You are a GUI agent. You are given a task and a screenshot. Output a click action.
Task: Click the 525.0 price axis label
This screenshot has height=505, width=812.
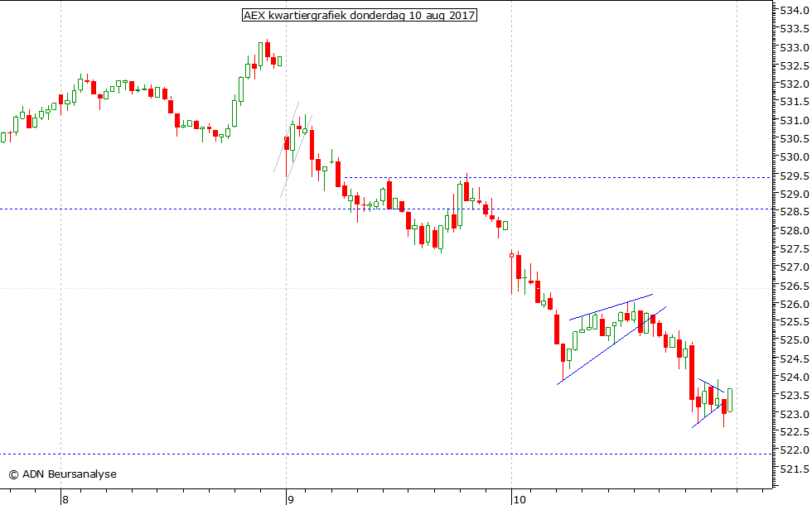[x=795, y=340]
